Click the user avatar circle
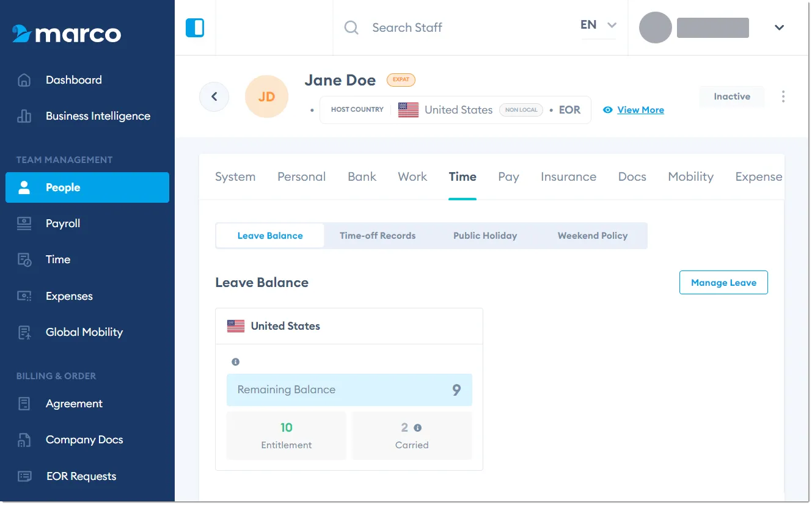 [656, 27]
